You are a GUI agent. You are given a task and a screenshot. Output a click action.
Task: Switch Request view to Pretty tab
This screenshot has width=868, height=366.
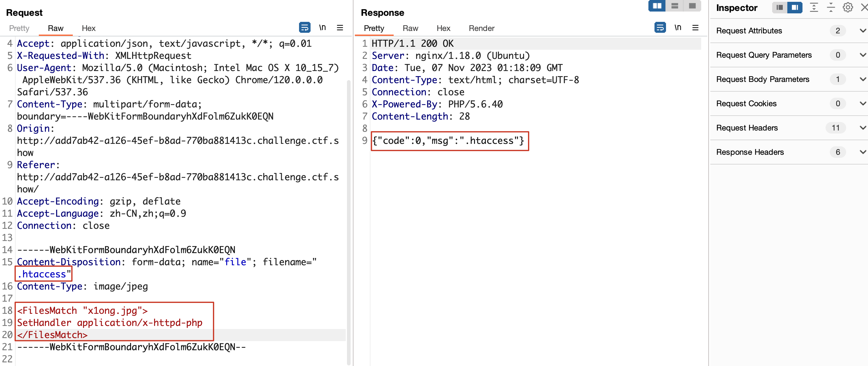(x=19, y=28)
